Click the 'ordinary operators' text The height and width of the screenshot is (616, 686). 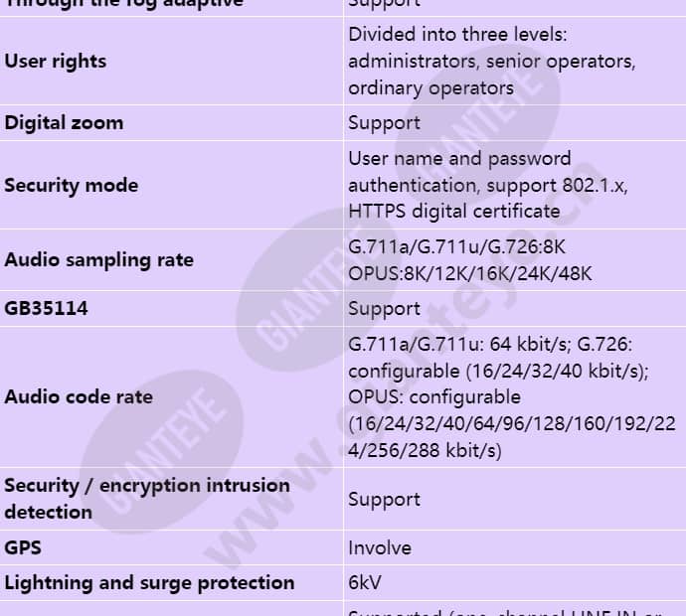pos(430,88)
